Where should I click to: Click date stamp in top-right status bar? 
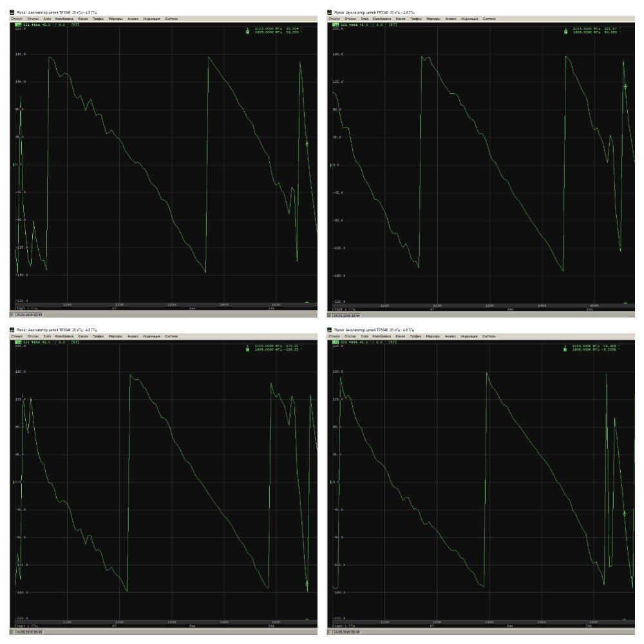[346, 316]
